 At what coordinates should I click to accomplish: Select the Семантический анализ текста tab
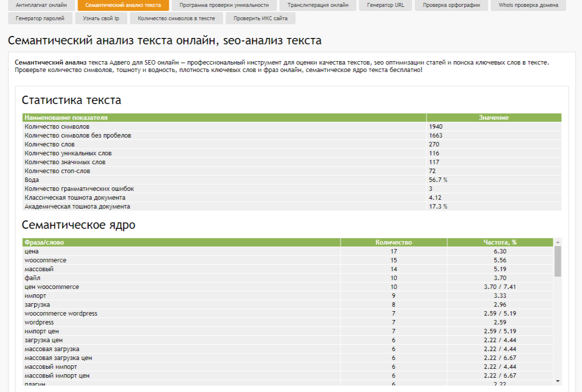click(x=123, y=5)
